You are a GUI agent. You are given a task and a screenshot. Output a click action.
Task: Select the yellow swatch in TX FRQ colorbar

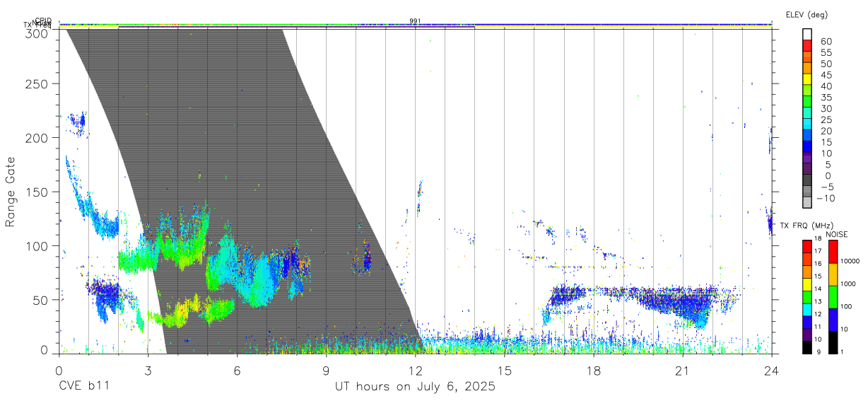pyautogui.click(x=807, y=284)
